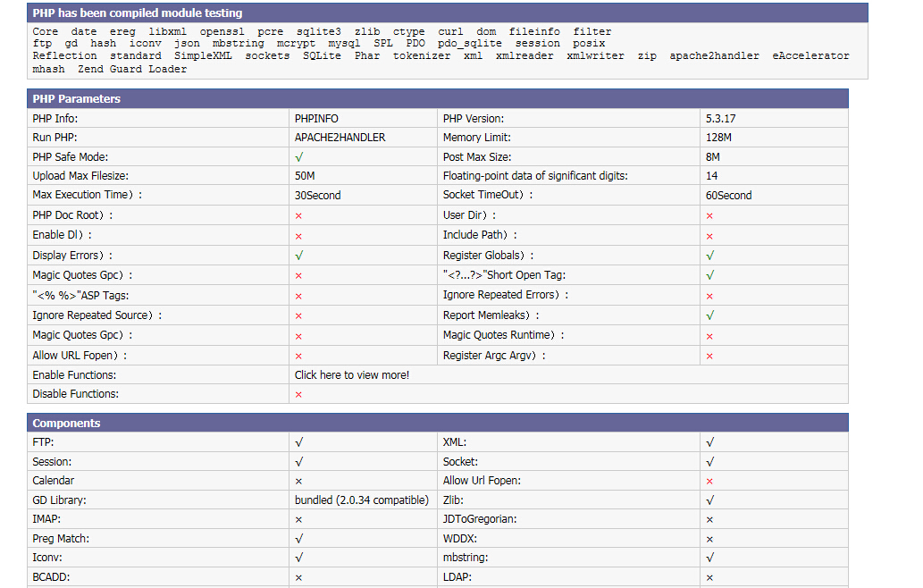
Task: Click the red cross beside PHP Doc Root
Action: click(298, 216)
